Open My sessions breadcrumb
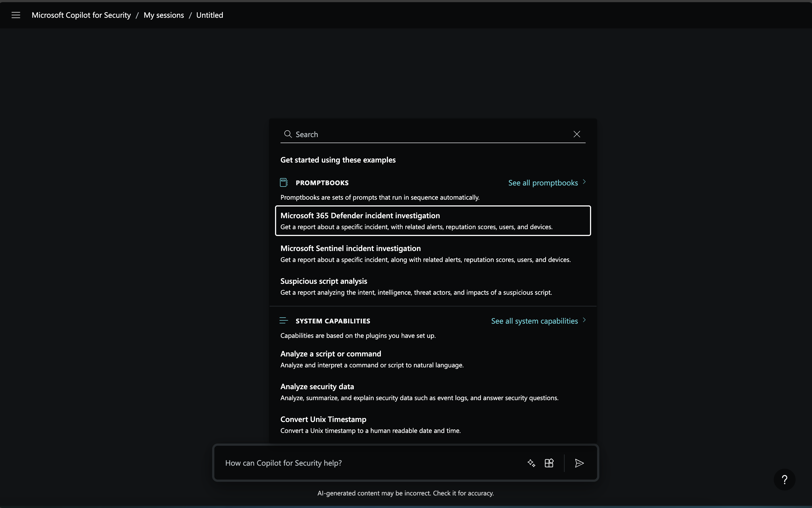 [x=164, y=15]
